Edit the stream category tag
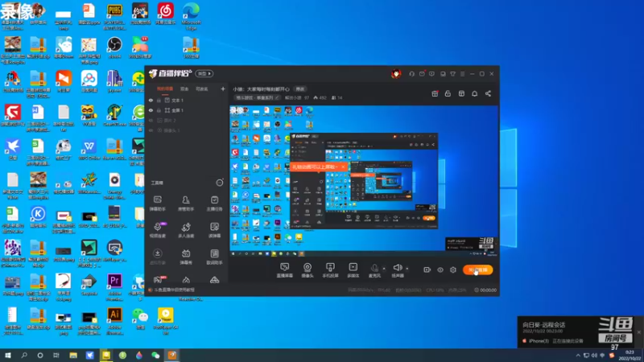 click(257, 97)
